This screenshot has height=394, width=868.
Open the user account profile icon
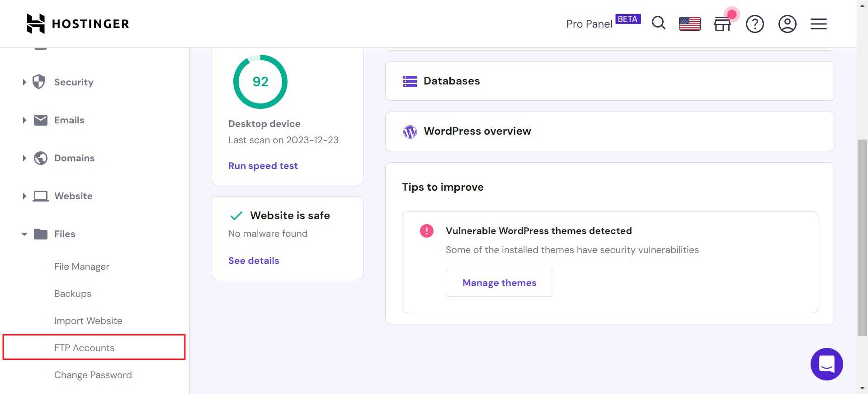(x=787, y=23)
